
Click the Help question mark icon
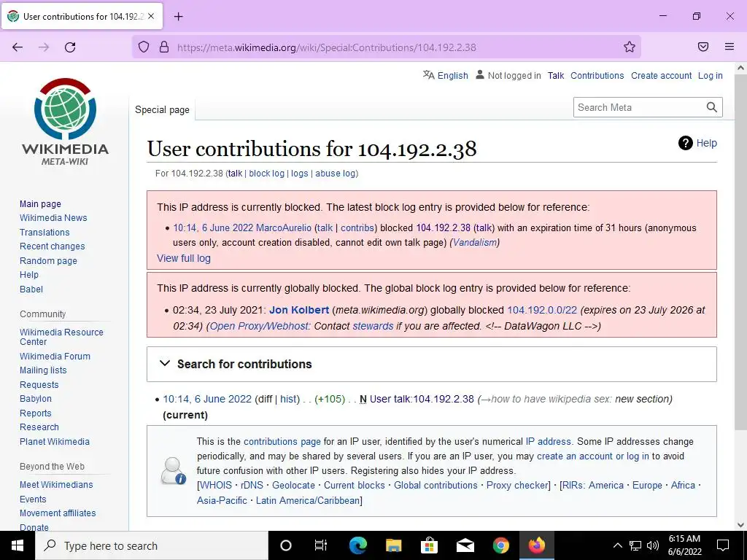tap(685, 143)
